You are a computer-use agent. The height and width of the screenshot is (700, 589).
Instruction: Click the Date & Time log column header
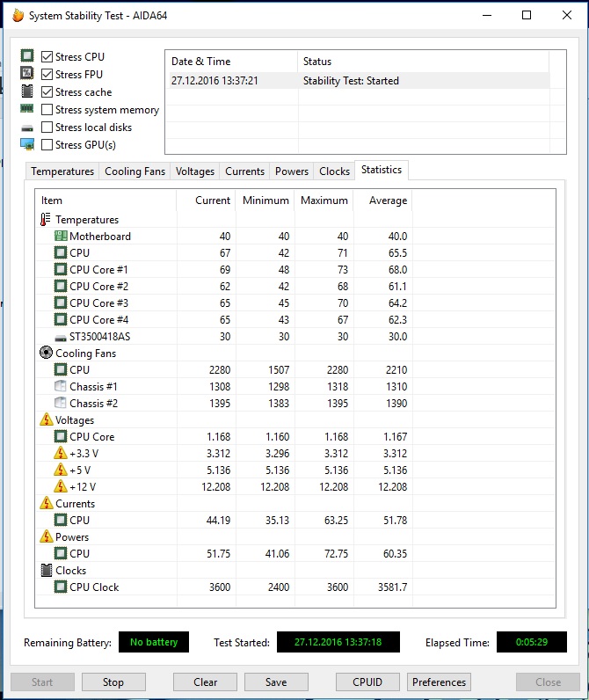click(231, 62)
